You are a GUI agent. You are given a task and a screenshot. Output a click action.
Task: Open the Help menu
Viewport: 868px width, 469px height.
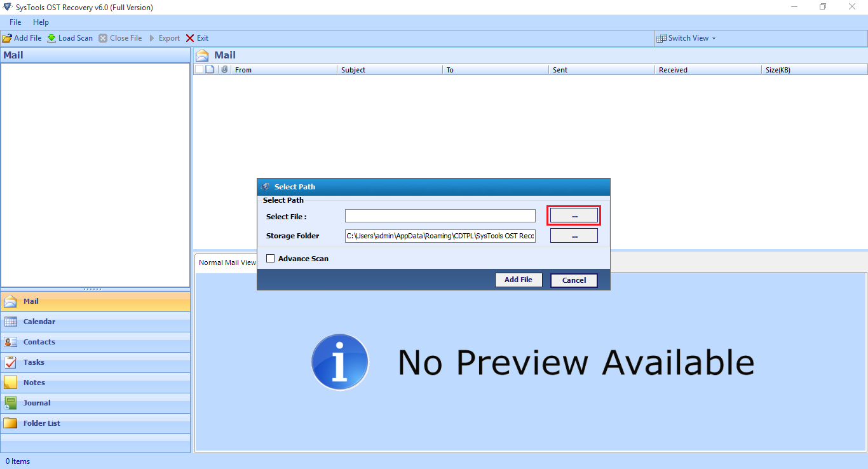(x=41, y=22)
